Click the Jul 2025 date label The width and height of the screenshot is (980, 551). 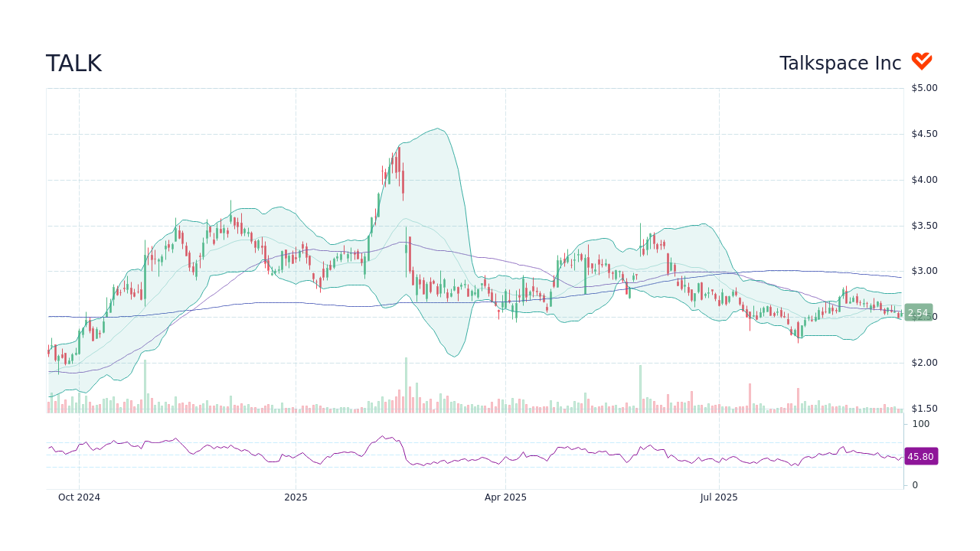pos(718,497)
